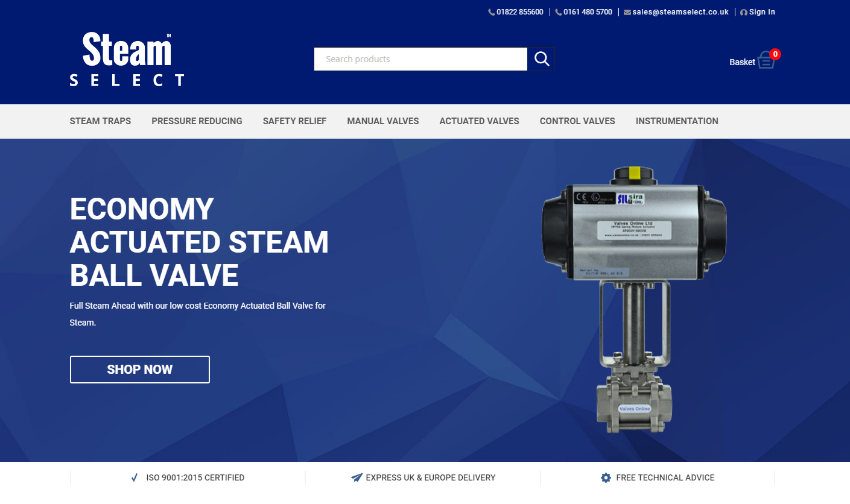Click the user icon beside Sign In
This screenshot has width=850, height=504.
tap(744, 12)
